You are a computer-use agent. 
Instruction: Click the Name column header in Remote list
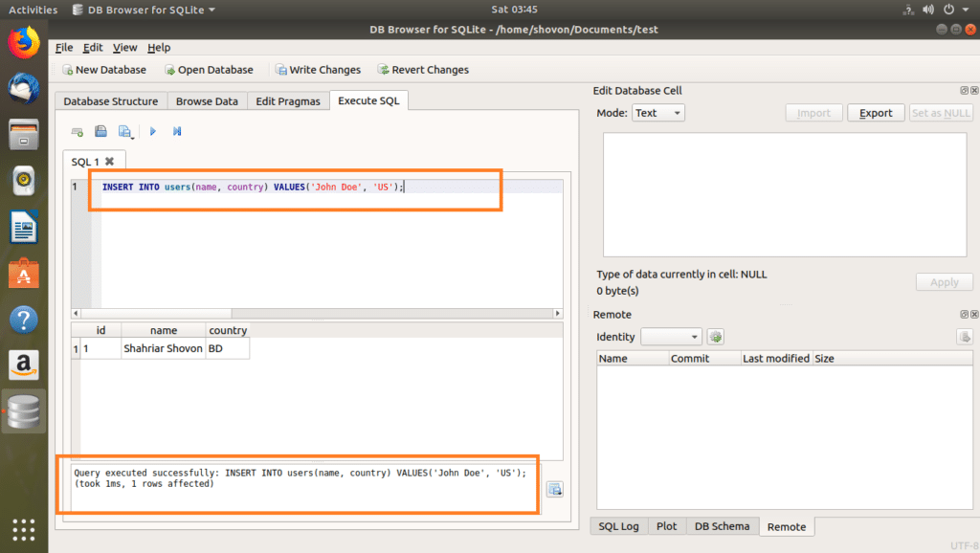click(633, 359)
